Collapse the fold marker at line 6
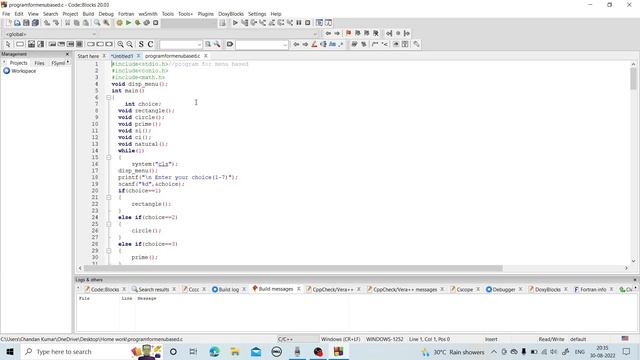640x360 pixels. [x=109, y=98]
